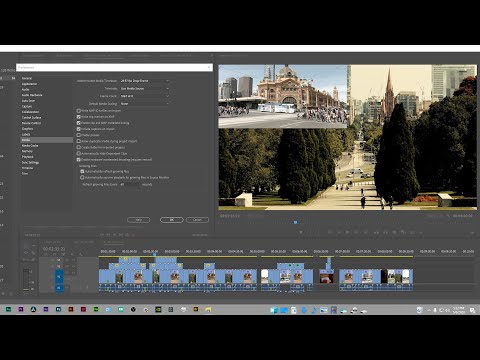The width and height of the screenshot is (480, 360).
Task: Click Cancel in the Preferences dialog
Action: click(197, 220)
